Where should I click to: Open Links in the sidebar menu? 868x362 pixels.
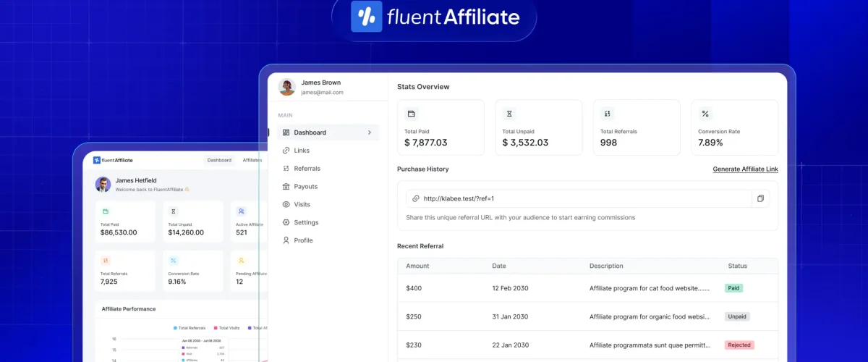(302, 151)
